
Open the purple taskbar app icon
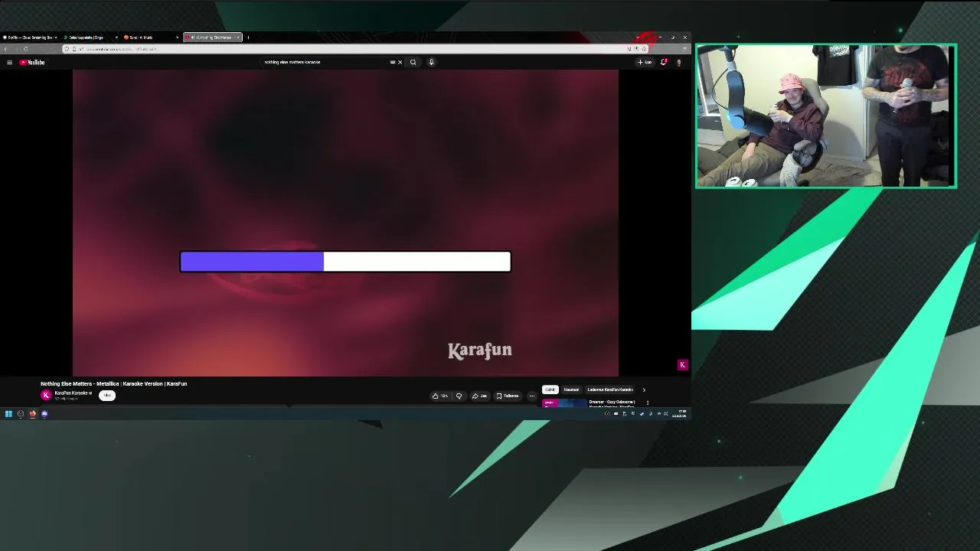(44, 414)
